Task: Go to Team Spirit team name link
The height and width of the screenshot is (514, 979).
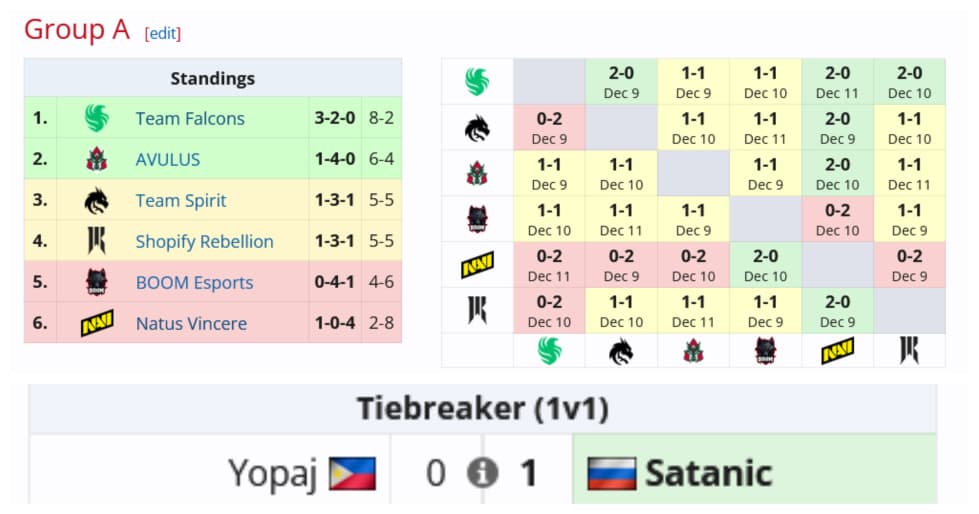Action: (181, 201)
